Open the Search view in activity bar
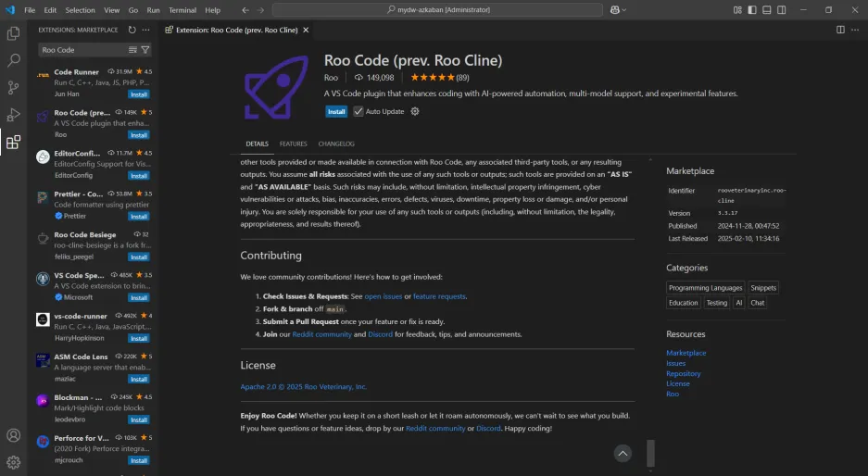Image resolution: width=868 pixels, height=476 pixels. click(x=13, y=60)
